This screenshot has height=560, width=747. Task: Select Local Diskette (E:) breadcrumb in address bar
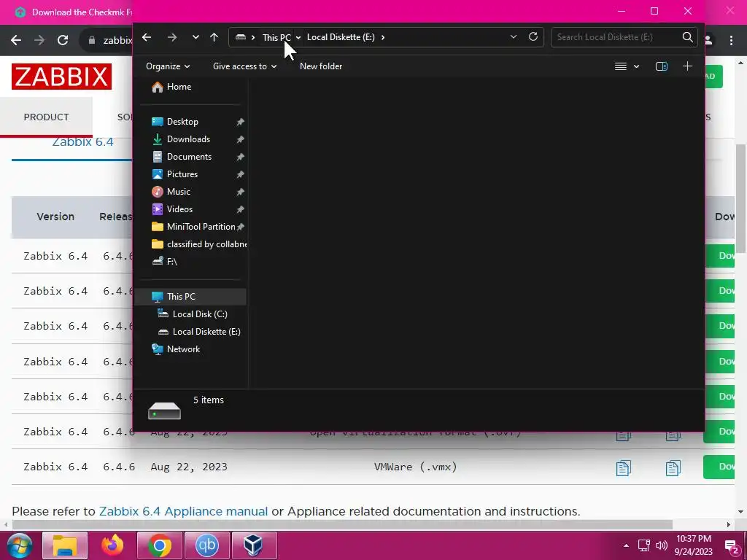click(341, 37)
